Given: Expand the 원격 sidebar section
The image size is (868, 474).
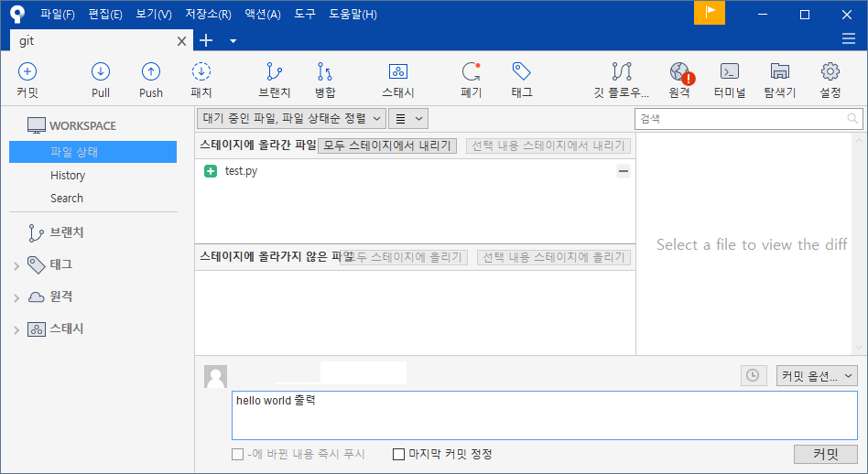Looking at the screenshot, I should point(16,298).
